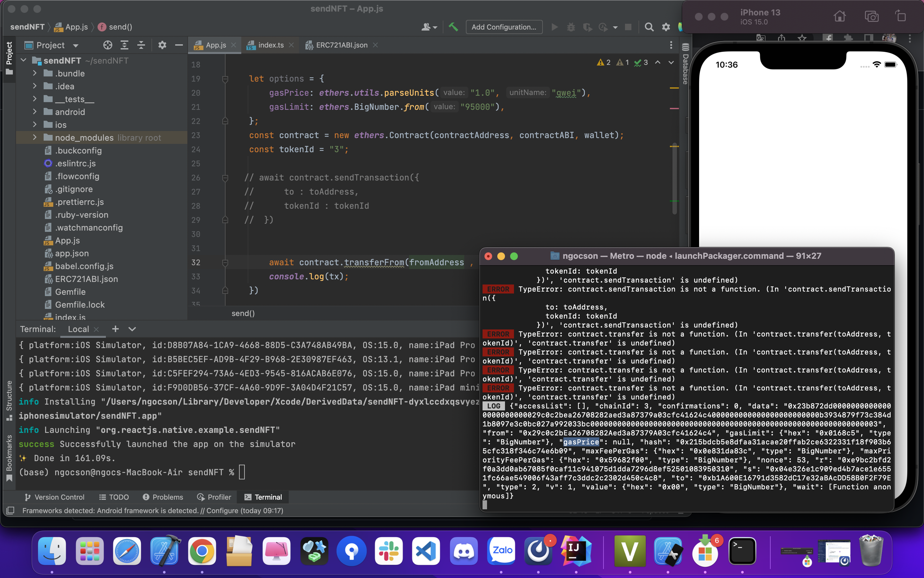The width and height of the screenshot is (924, 578).
Task: Open Discord from the Dock
Action: (x=464, y=551)
